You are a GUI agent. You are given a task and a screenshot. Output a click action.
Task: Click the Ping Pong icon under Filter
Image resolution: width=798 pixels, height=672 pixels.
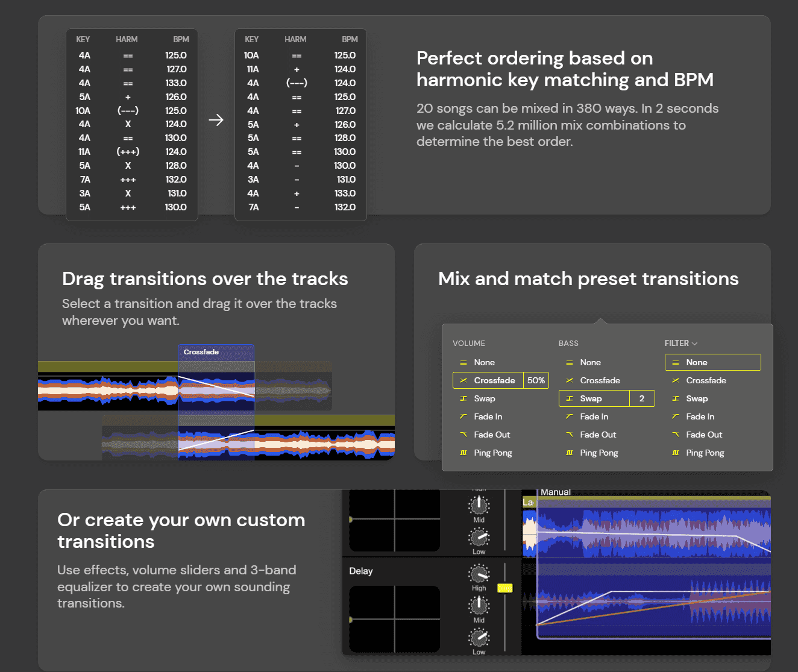tap(676, 453)
